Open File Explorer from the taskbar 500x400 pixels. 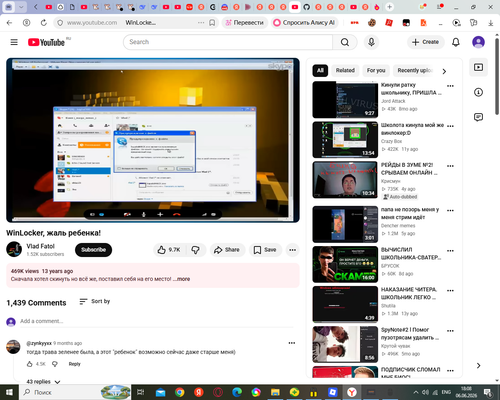click(x=275, y=392)
